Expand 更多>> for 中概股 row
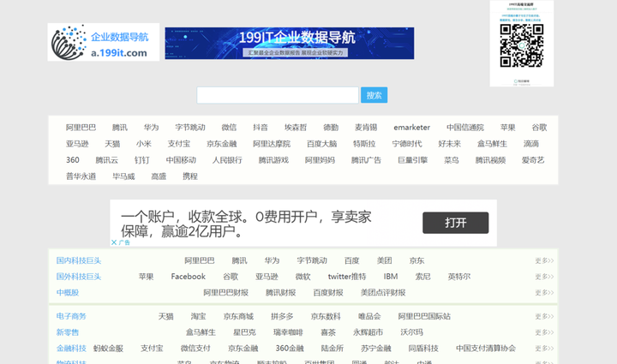The height and width of the screenshot is (364, 617). coord(544,293)
